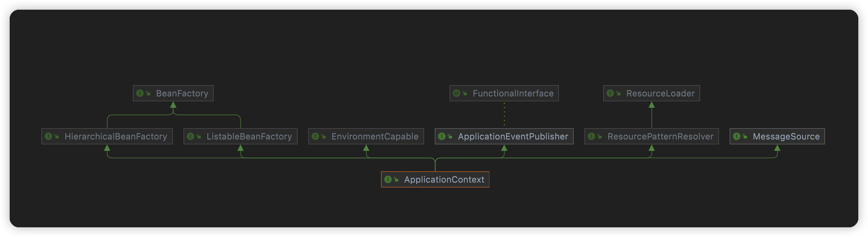Click the BeanFactory public visibility lock icon

coord(148,93)
